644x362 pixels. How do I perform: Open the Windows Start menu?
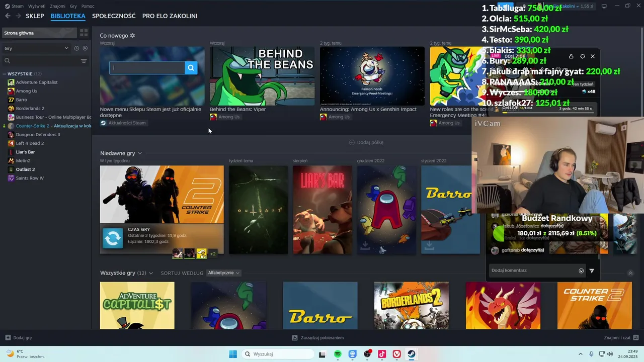click(233, 354)
